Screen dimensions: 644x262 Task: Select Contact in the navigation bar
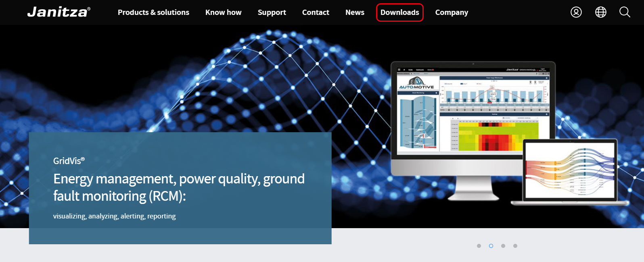[x=316, y=12]
